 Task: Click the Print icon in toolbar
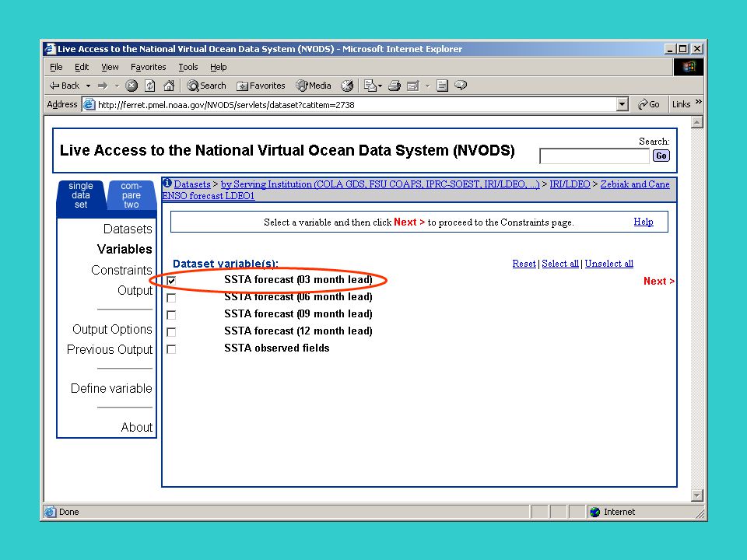394,86
